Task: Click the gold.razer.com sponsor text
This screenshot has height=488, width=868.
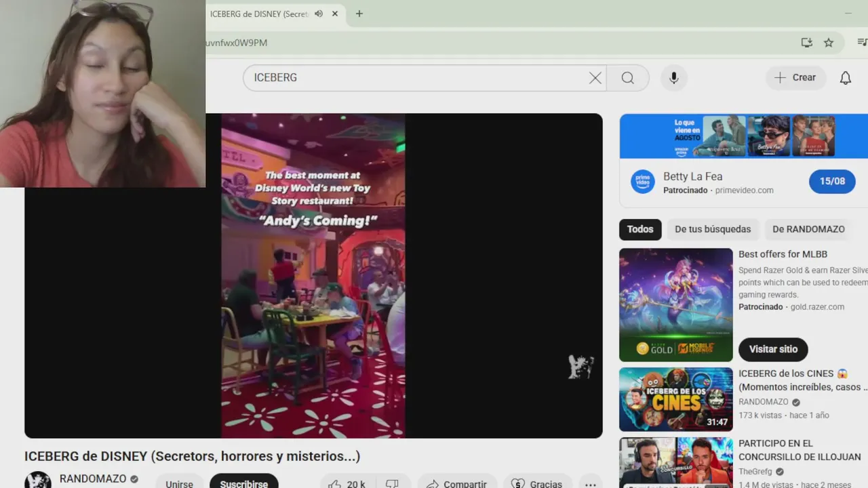Action: pos(817,307)
